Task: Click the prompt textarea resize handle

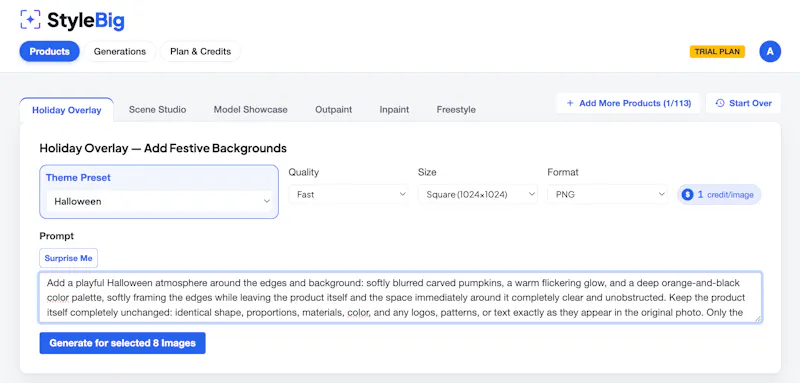Action: pyautogui.click(x=759, y=319)
